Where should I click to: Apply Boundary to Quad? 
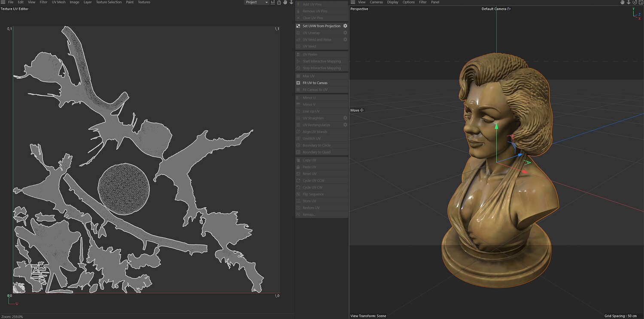click(x=322, y=152)
